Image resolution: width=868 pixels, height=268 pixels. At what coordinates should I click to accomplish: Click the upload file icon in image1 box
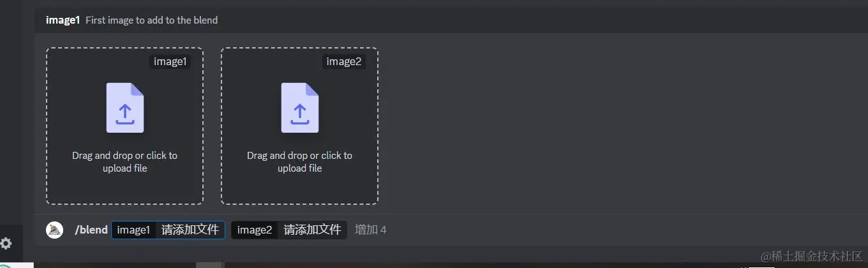125,108
